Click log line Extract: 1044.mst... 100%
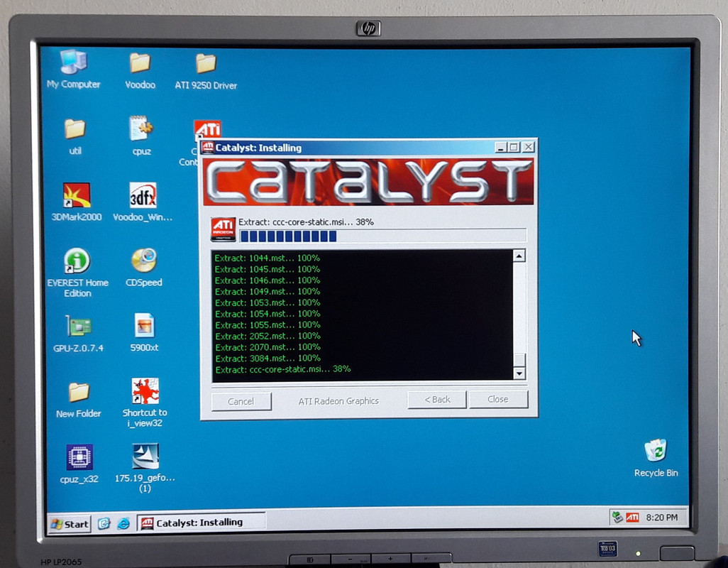Screen dimensions: 728x568 pyautogui.click(x=268, y=258)
